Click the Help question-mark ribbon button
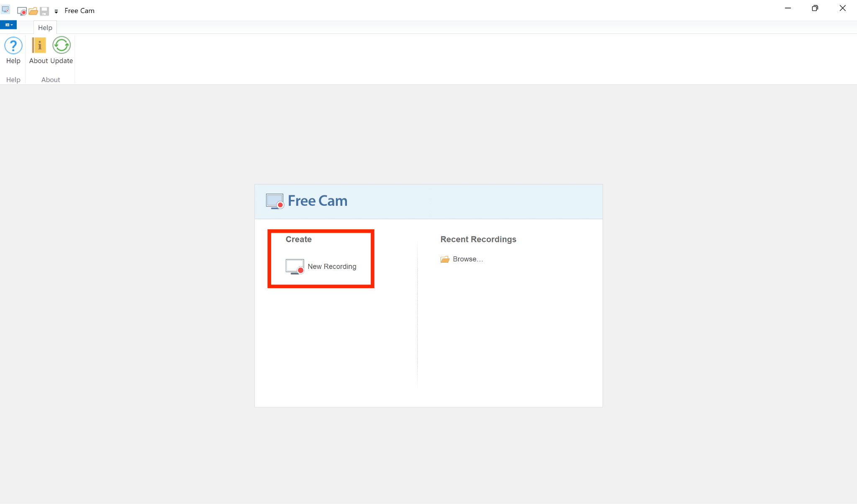 (x=13, y=51)
